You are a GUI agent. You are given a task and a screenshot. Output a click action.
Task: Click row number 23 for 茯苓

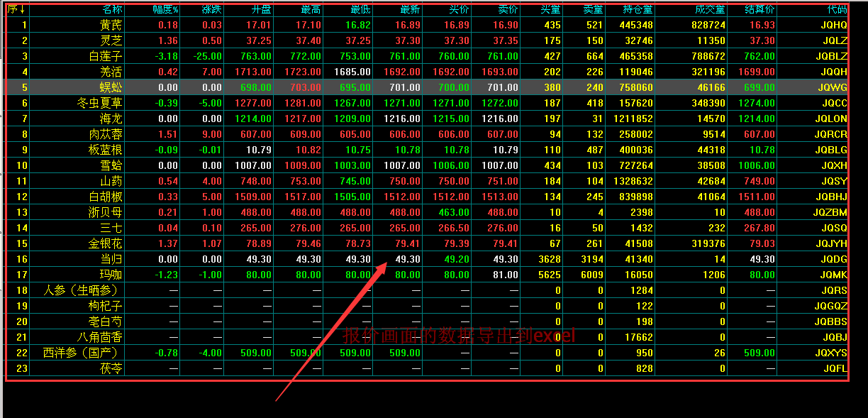pyautogui.click(x=23, y=368)
